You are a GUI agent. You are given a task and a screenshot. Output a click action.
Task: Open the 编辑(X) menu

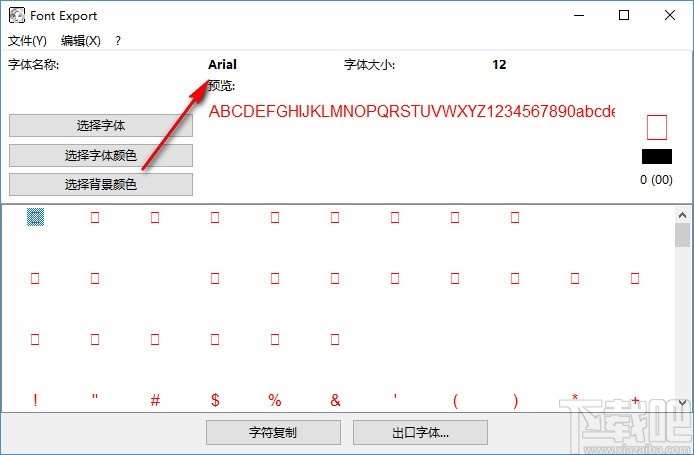[81, 41]
